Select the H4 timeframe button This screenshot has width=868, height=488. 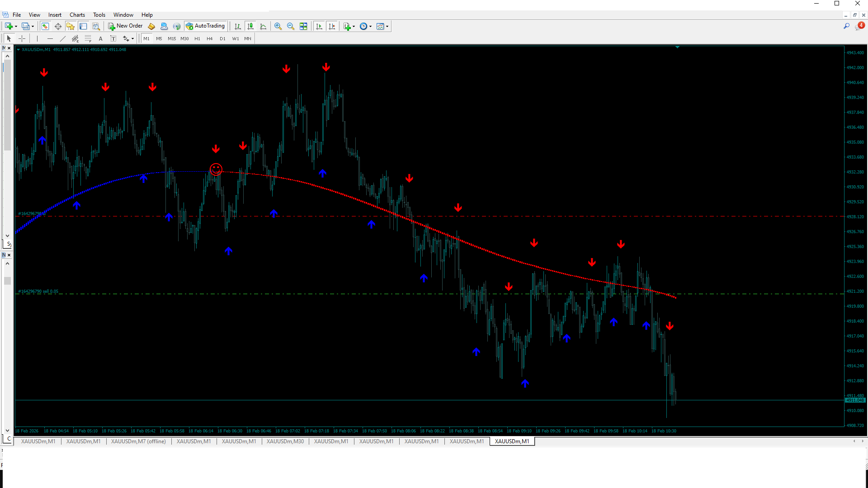209,39
